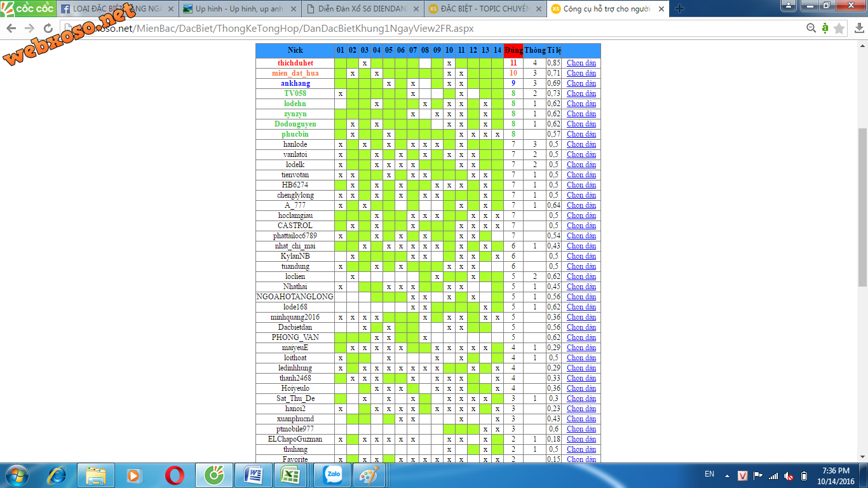Open Microsoft Excel from the taskbar
This screenshot has width=868, height=488.
tap(291, 475)
